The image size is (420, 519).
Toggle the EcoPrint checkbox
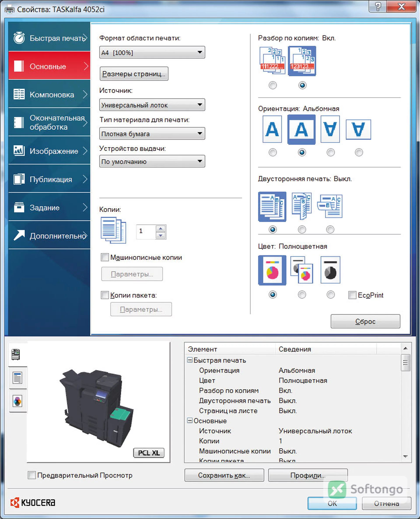[352, 295]
